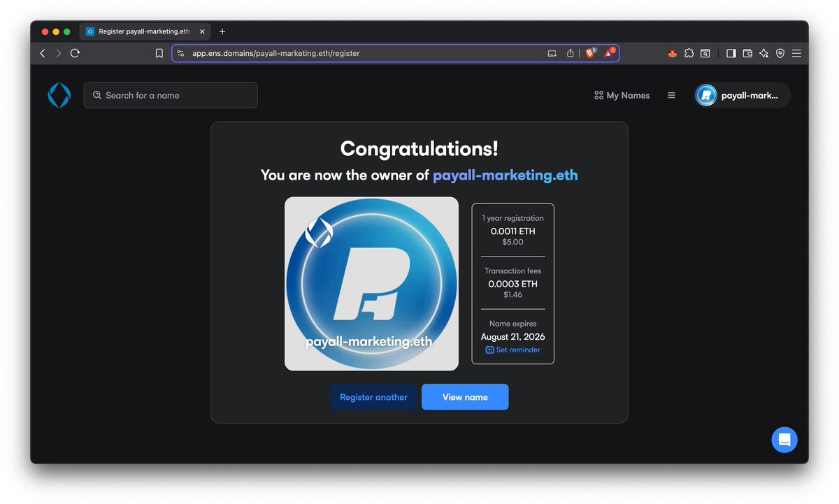
Task: Open Brave Shields lion icon
Action: [x=590, y=53]
